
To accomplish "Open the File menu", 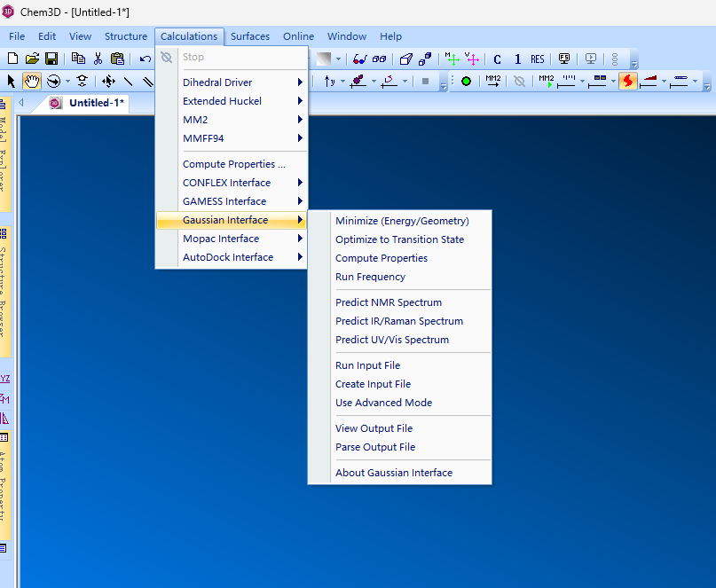I will (17, 36).
